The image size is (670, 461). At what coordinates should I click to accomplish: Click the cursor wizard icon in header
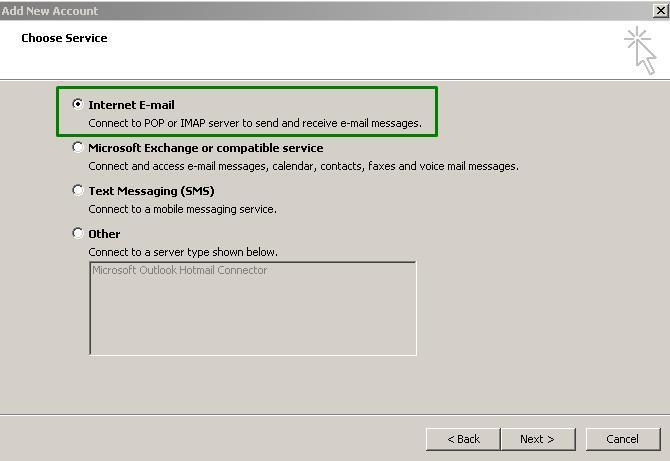tap(641, 50)
